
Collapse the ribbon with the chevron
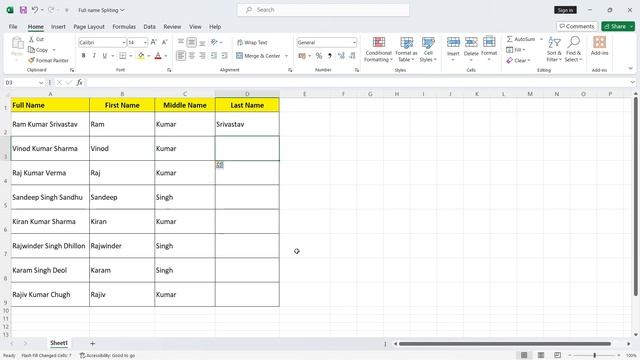[x=630, y=69]
